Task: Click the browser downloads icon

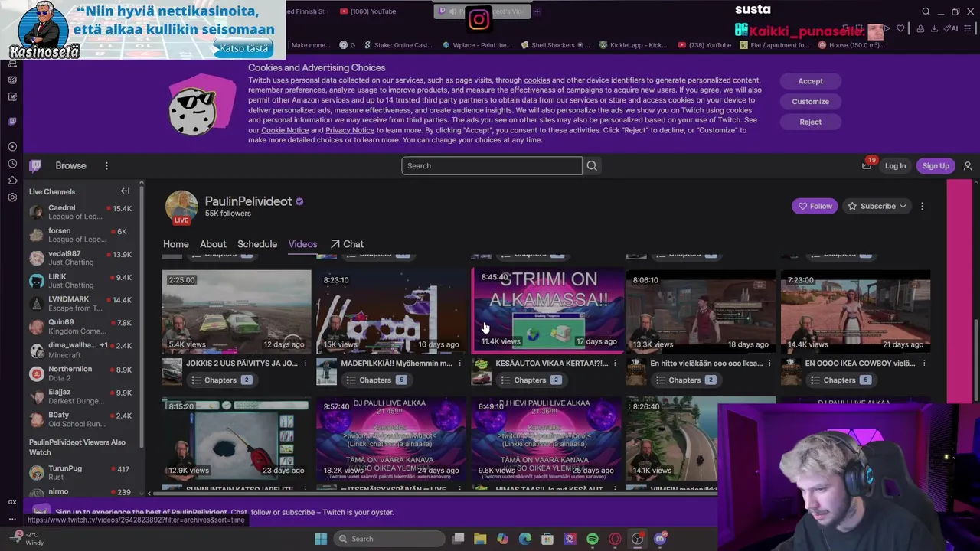Action: 934,28
